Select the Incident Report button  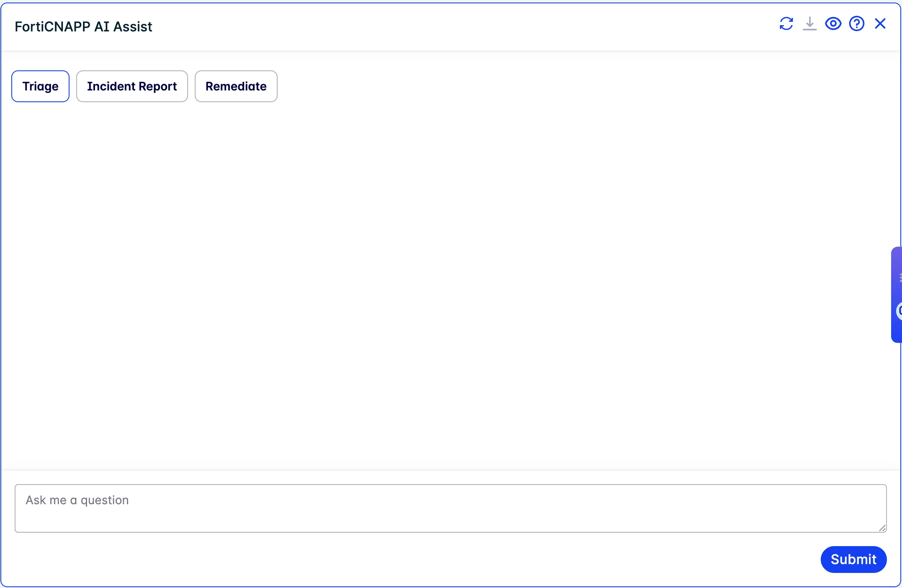point(132,86)
